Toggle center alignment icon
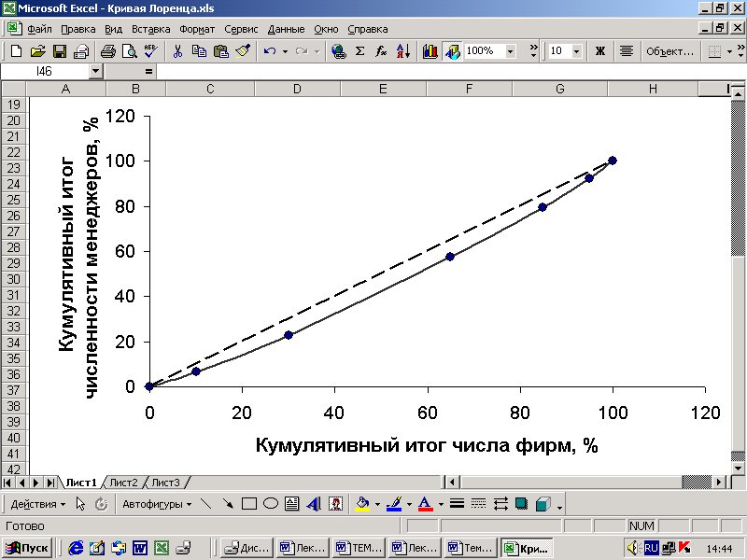747x560 pixels. click(x=626, y=51)
